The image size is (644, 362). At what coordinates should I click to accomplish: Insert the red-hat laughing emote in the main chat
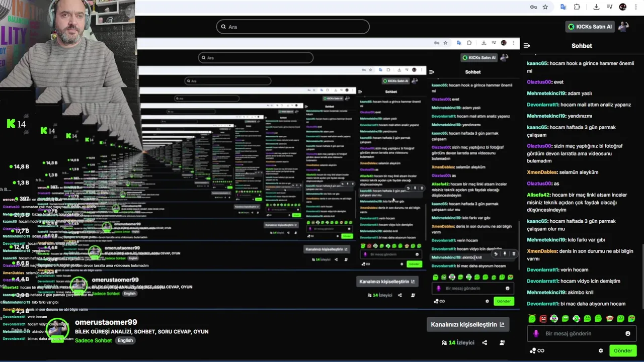coord(609,318)
